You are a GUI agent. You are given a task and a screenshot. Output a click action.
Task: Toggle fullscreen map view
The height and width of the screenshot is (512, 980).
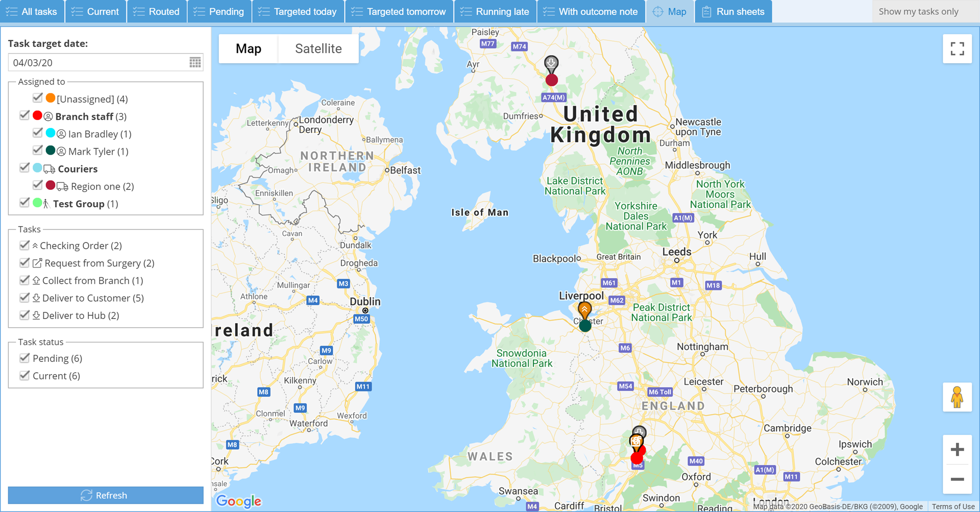tap(957, 49)
